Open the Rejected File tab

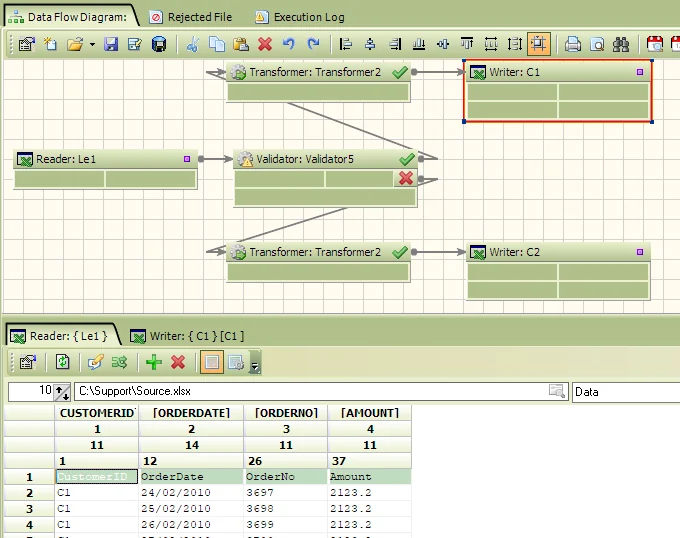(191, 17)
